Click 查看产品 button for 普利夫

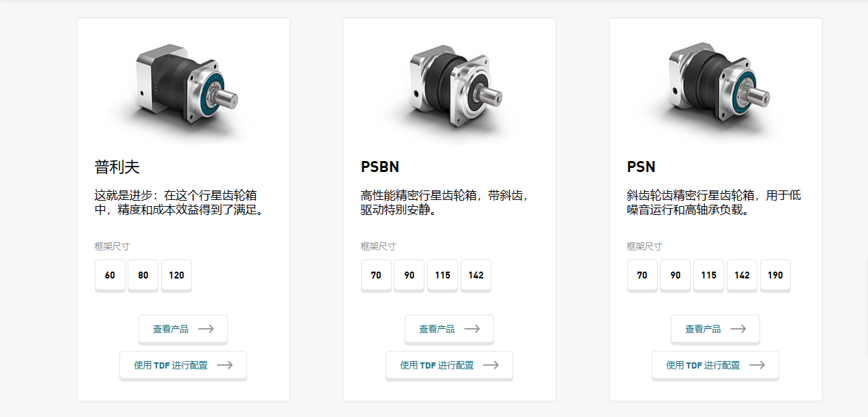coord(183,329)
